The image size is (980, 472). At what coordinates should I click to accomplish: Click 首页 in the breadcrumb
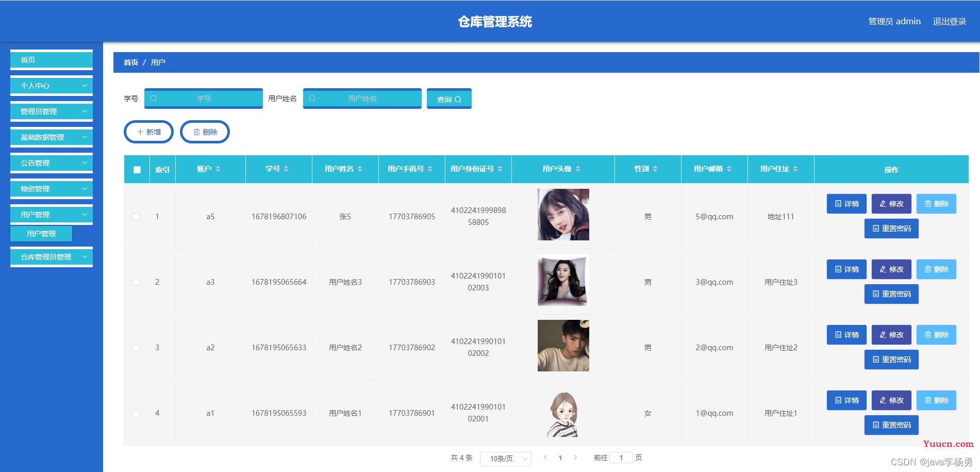click(131, 62)
